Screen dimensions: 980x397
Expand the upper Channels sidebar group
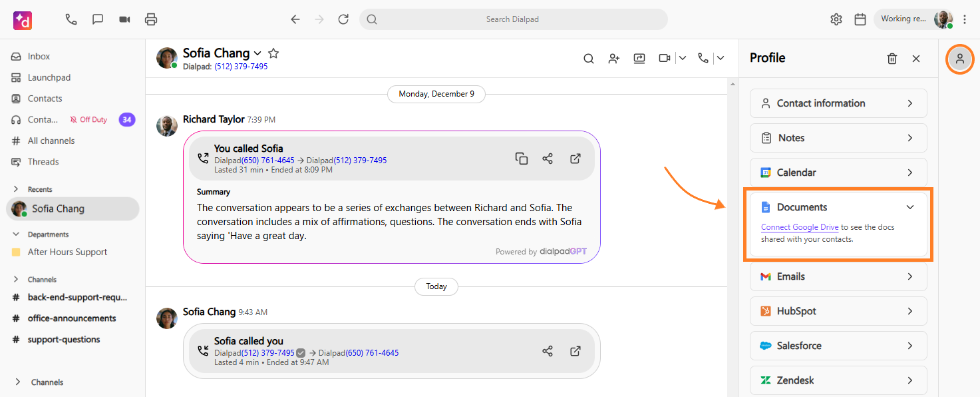click(17, 280)
